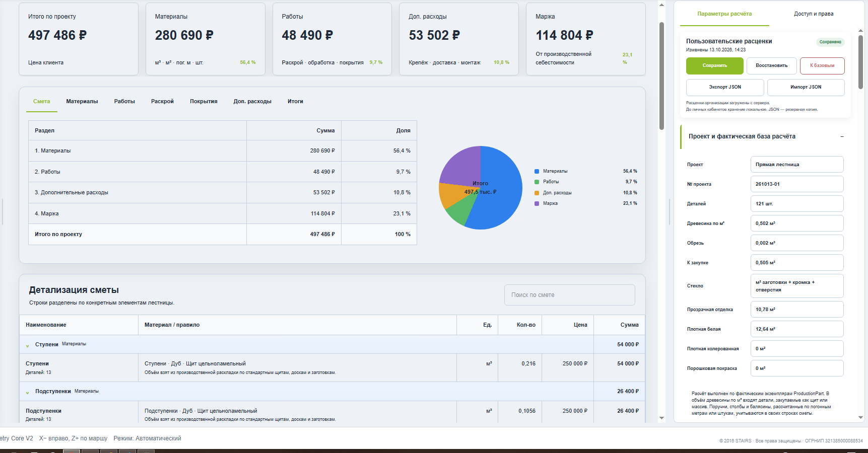Click the orange Доп. расходы legend swatch
This screenshot has width=868, height=453.
[537, 193]
